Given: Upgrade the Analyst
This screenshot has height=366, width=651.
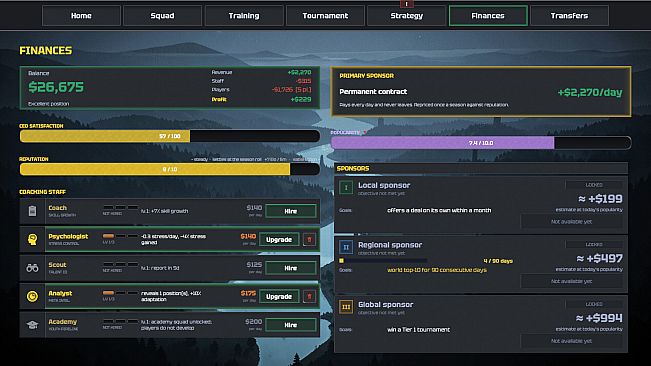Looking at the screenshot, I should point(279,296).
